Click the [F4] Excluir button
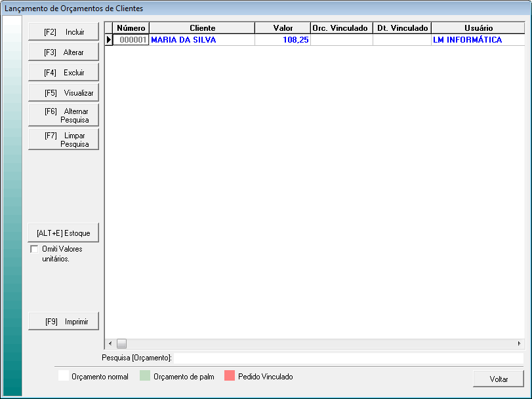Screen dimensions: 532x399 (63, 72)
